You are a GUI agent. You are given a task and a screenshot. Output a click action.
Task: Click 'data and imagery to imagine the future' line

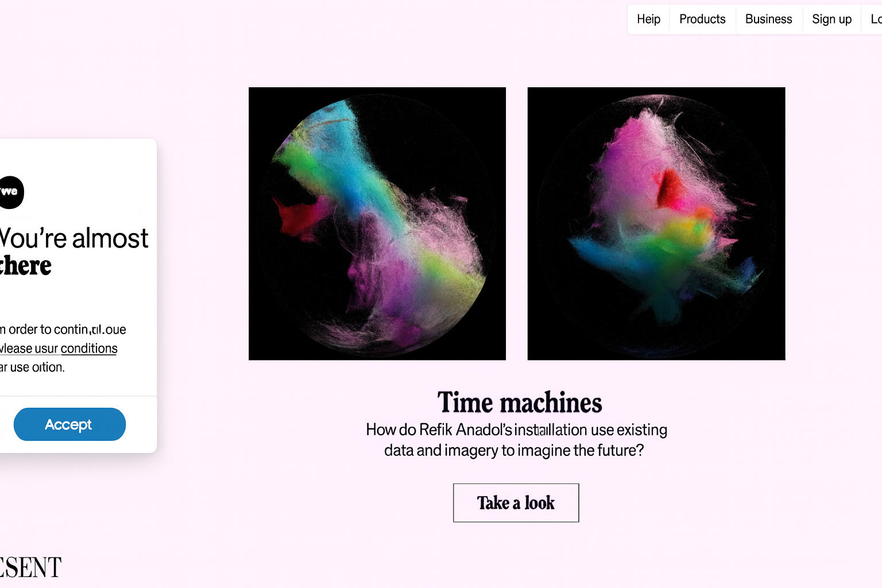pyautogui.click(x=514, y=450)
